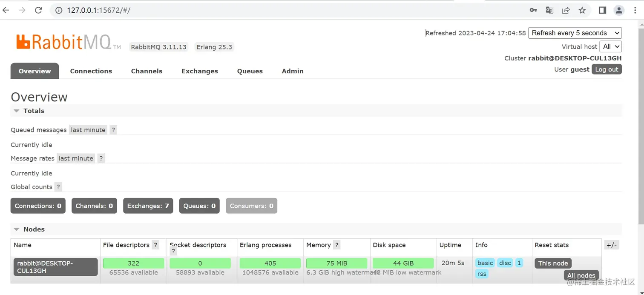
Task: Click the Memory 75 MiB bar
Action: point(336,263)
